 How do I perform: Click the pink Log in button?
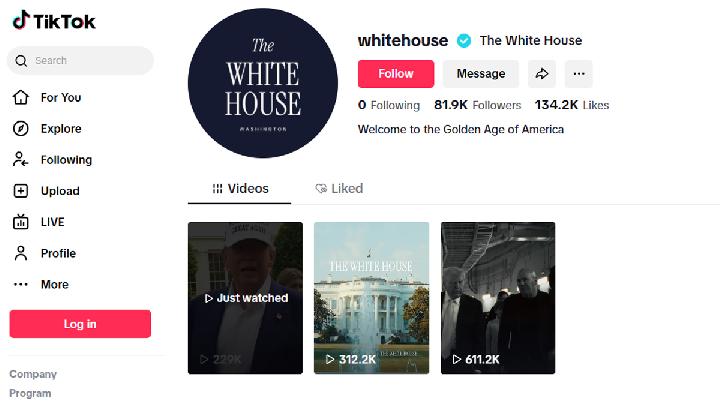[x=80, y=324]
